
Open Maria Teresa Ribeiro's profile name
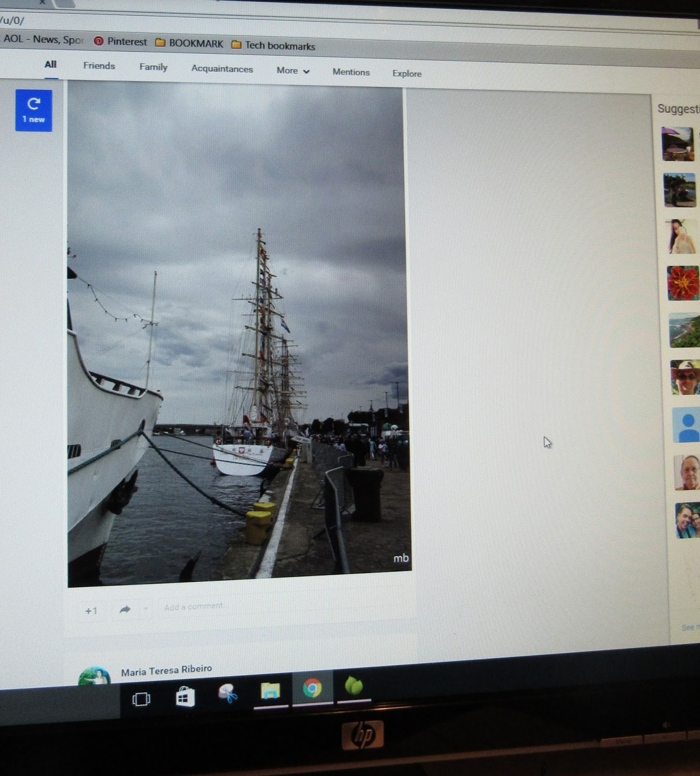coord(166,670)
